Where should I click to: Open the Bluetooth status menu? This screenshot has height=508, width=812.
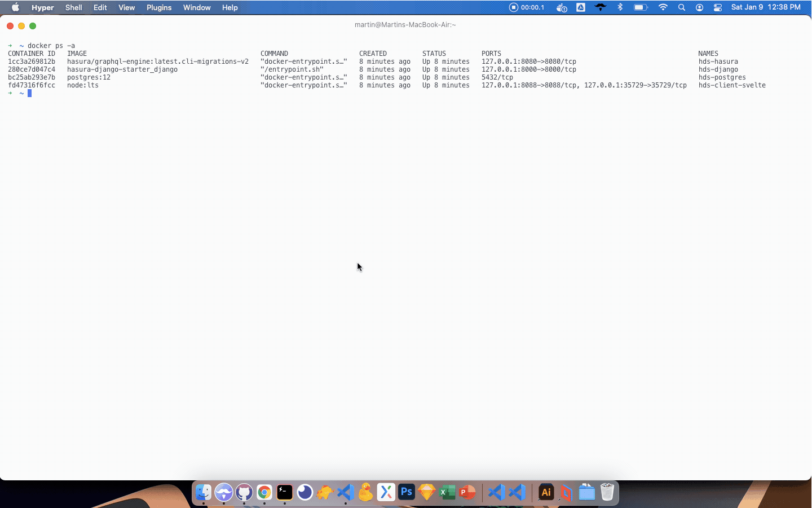pos(620,7)
